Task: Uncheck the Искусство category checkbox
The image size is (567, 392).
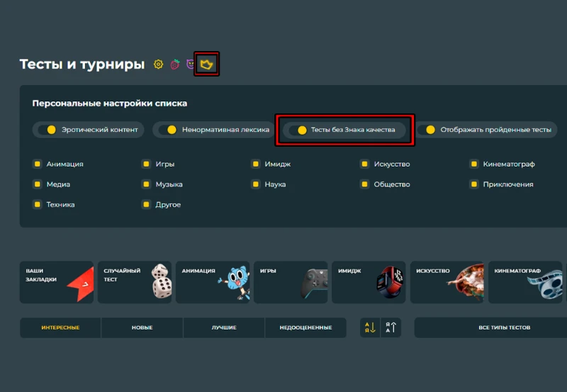Action: pyautogui.click(x=365, y=164)
